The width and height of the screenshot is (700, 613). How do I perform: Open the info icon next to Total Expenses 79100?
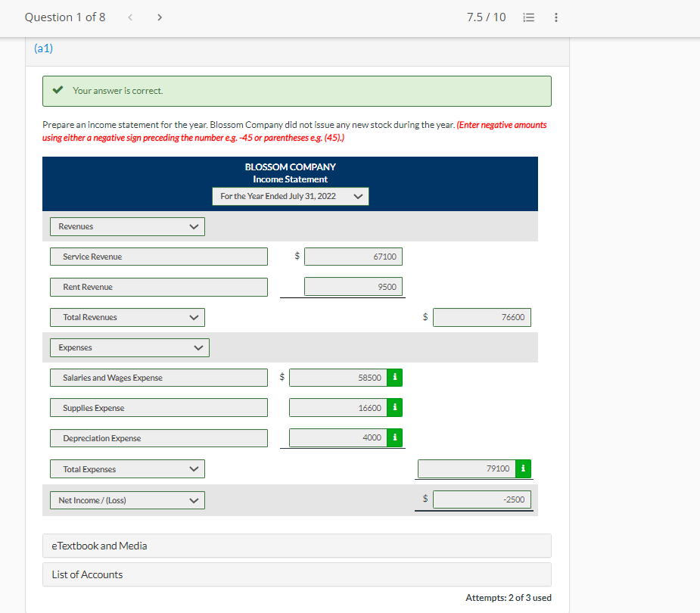coord(523,468)
